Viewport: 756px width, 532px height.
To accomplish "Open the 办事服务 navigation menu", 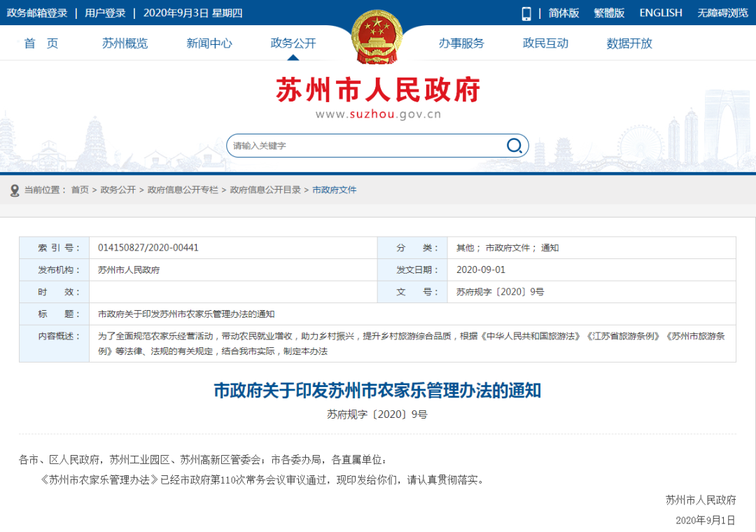I will [461, 43].
